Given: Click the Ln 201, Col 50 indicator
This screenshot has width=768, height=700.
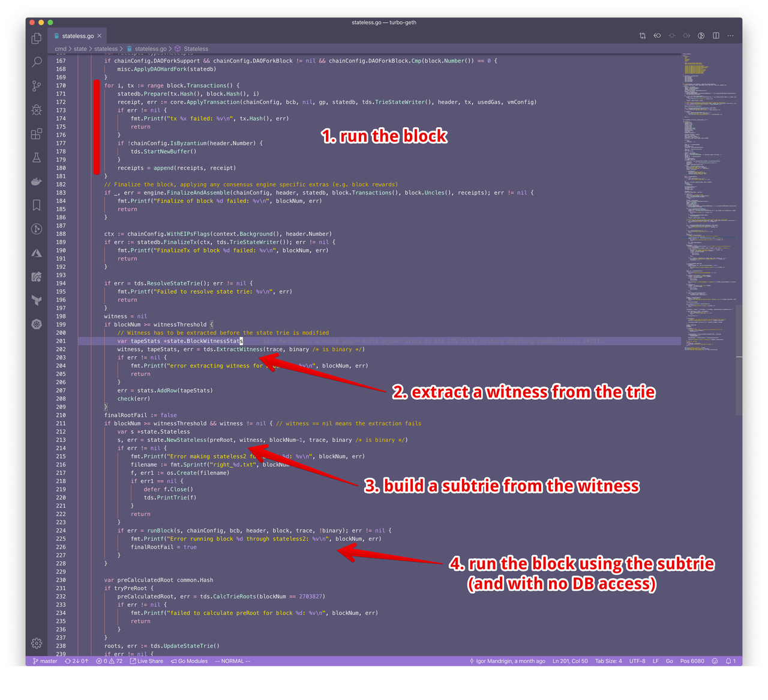Looking at the screenshot, I should (x=570, y=661).
